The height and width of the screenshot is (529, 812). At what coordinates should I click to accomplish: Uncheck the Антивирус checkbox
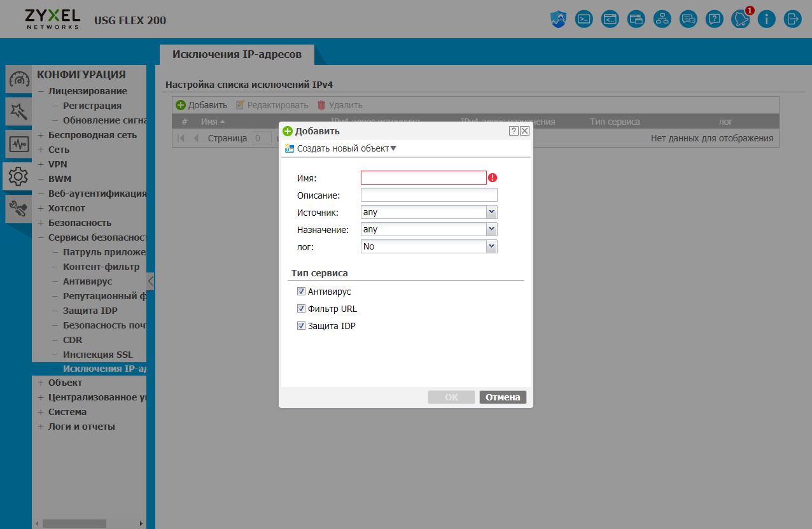[301, 292]
